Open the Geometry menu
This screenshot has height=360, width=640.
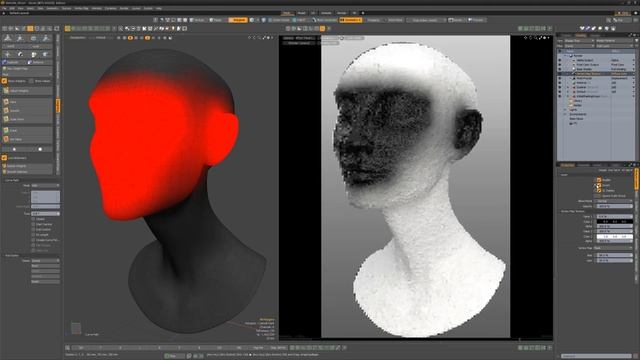coord(52,8)
